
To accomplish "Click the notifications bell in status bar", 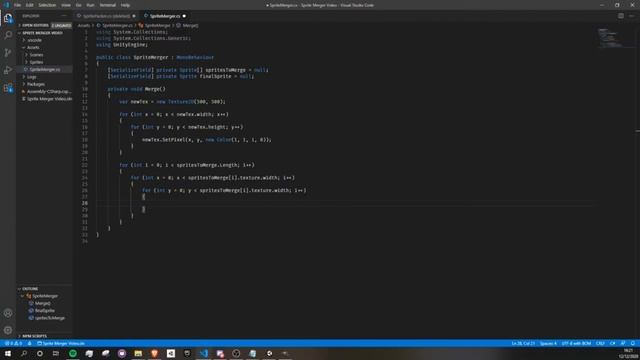I will tap(633, 343).
